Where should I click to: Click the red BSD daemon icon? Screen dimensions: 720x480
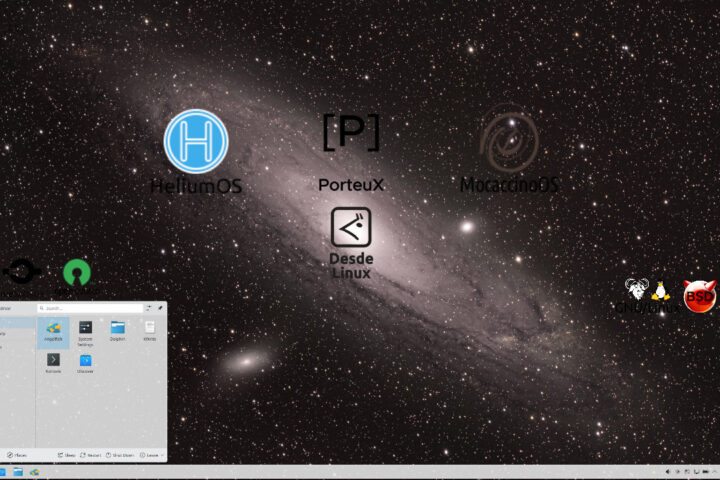(x=699, y=295)
